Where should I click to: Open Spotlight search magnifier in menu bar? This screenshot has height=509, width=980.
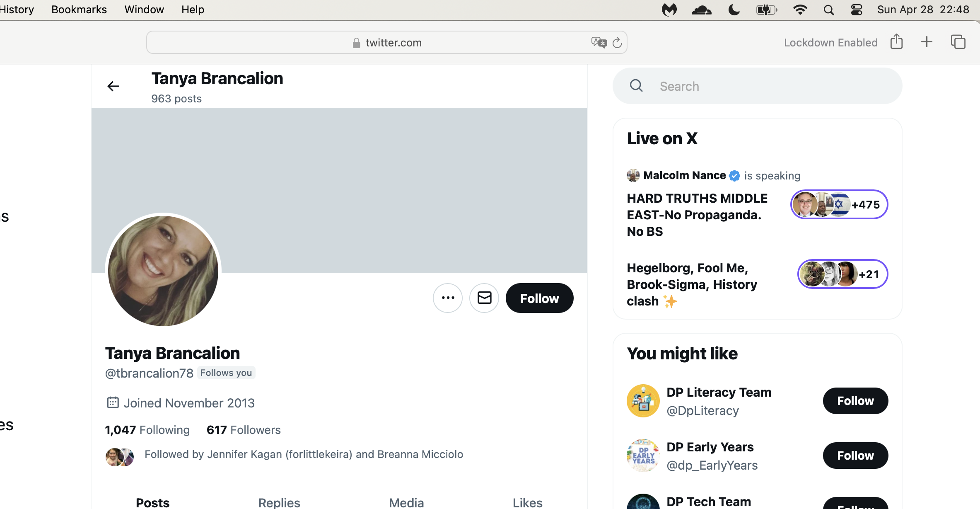828,10
